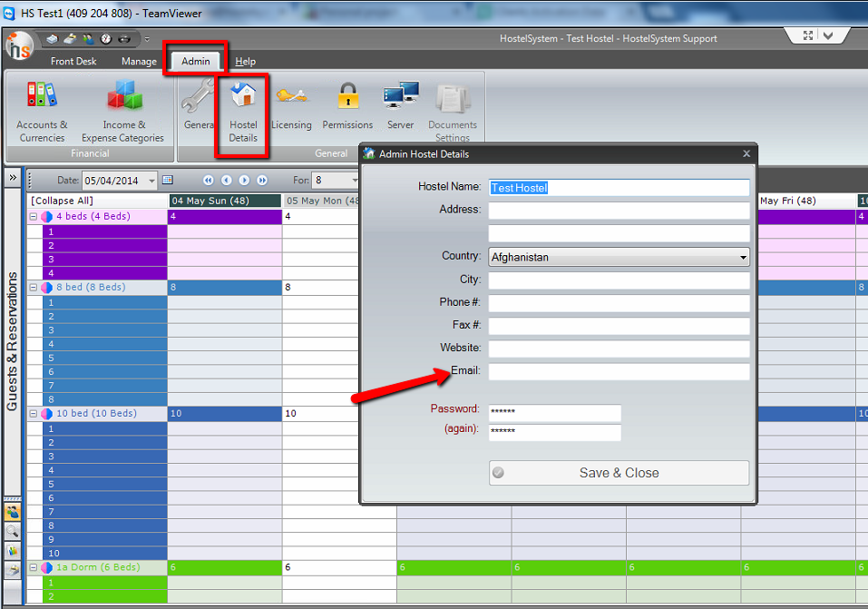868x609 pixels.
Task: Click the Hostel Name field
Action: click(619, 188)
